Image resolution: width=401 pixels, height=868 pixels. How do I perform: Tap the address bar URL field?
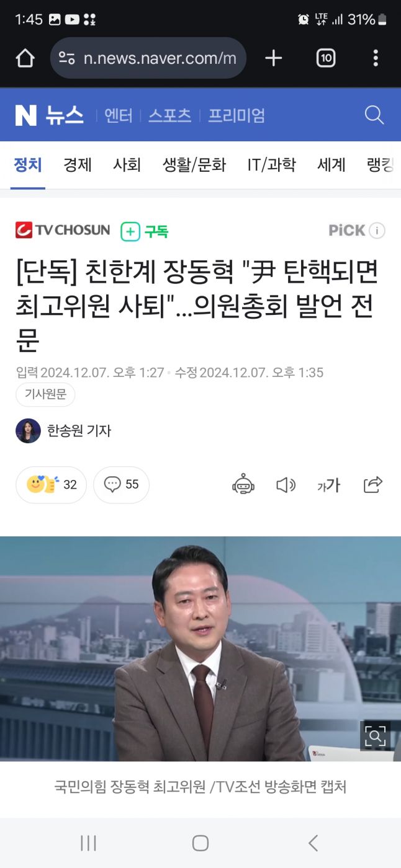point(148,58)
